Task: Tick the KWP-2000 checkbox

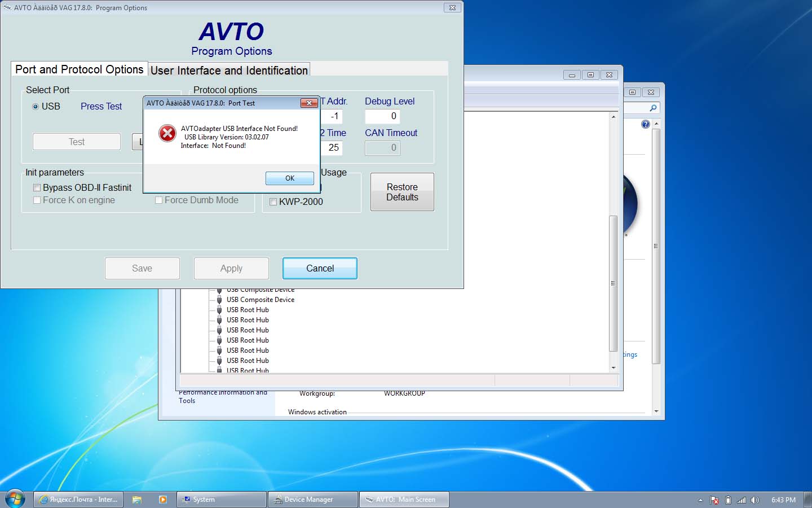Action: tap(273, 202)
